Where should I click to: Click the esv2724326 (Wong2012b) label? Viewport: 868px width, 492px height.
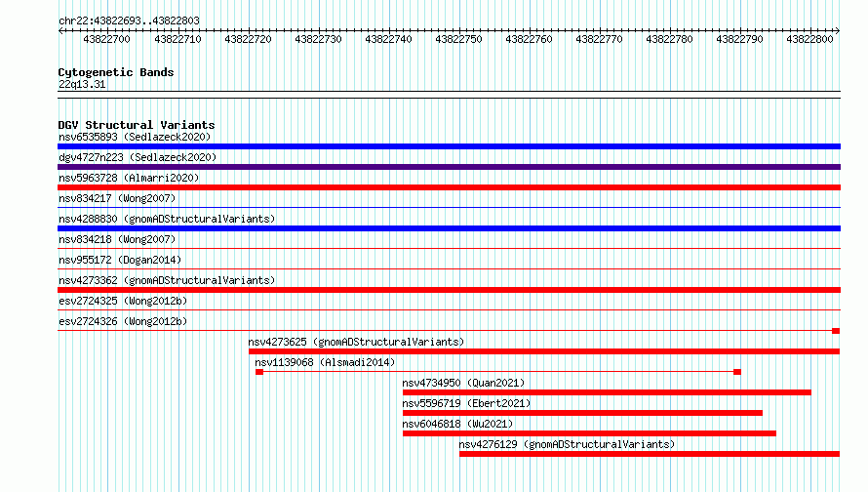123,321
